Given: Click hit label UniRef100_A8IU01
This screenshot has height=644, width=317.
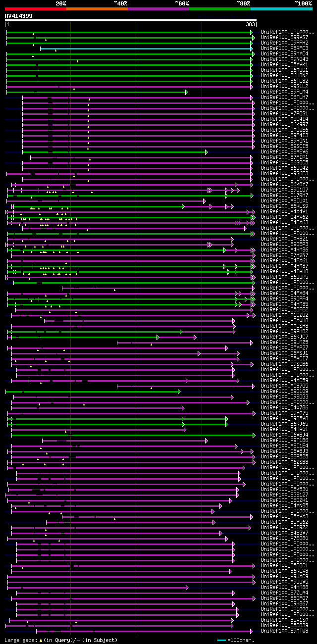Looking at the screenshot, I should pyautogui.click(x=284, y=200).
